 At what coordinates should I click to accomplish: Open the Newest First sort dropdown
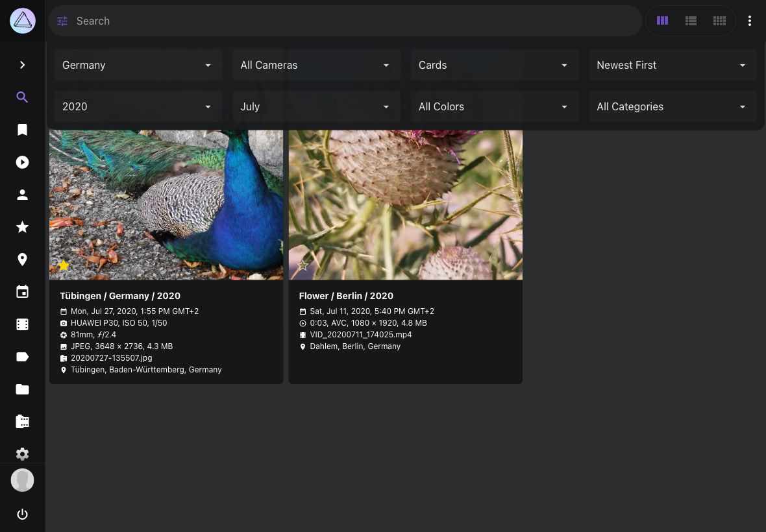tap(673, 65)
